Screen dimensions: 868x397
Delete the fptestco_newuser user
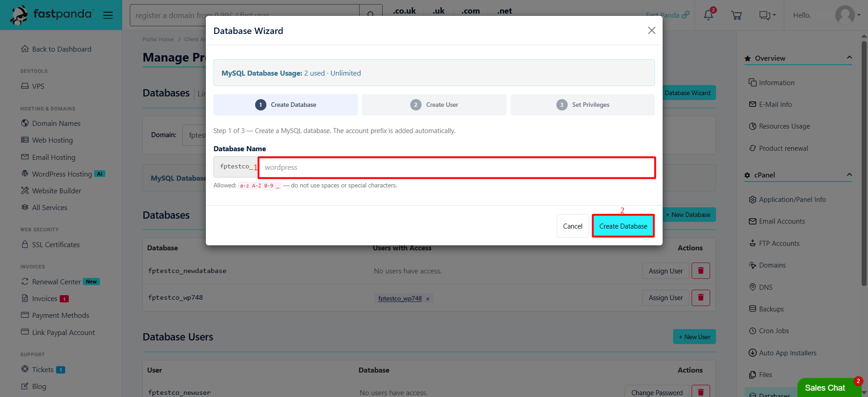click(x=701, y=392)
